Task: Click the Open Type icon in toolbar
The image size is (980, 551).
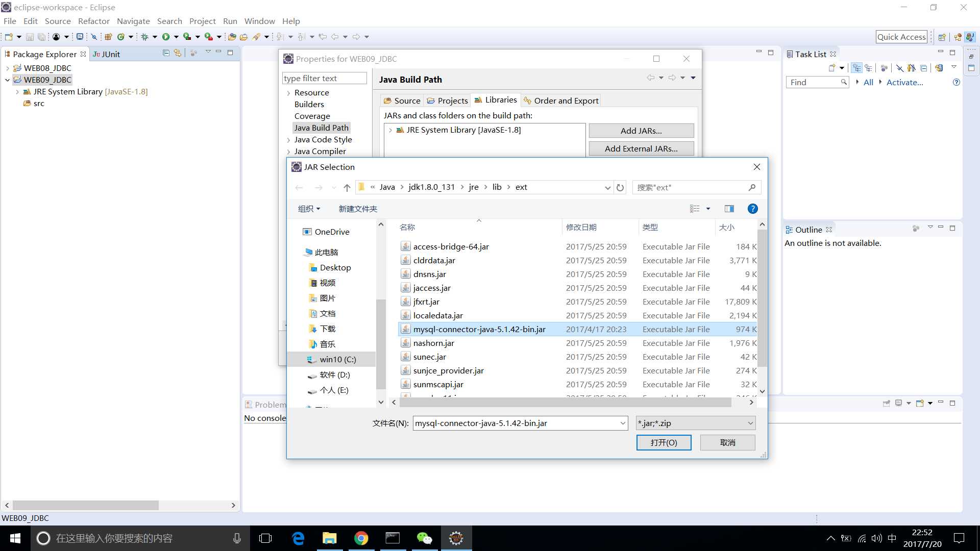Action: tap(232, 37)
